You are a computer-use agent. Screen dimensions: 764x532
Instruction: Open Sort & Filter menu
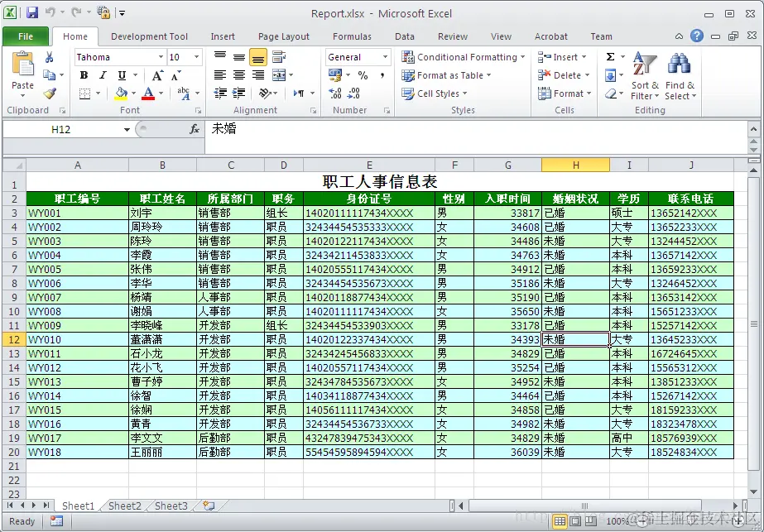645,76
